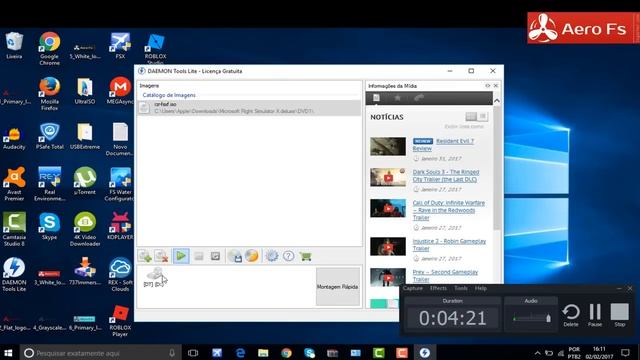Open the recorder Effects menu
The height and width of the screenshot is (360, 640).
click(x=438, y=288)
